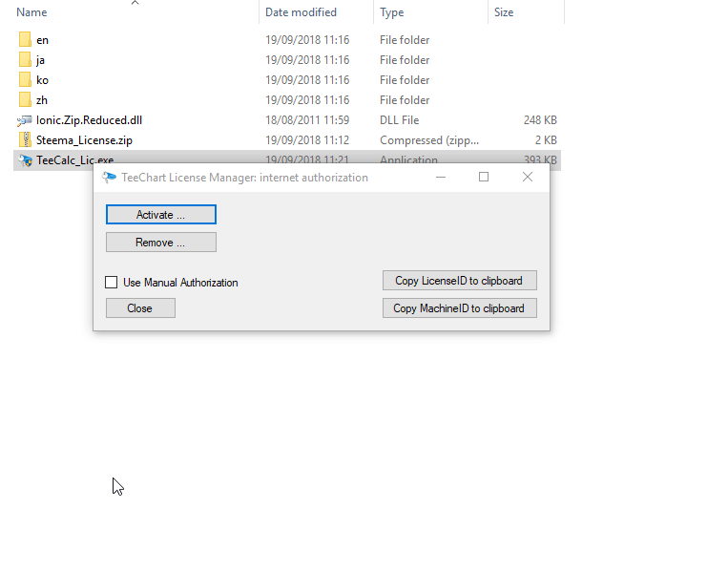Click the TeeChart License Manager title icon

point(109,178)
